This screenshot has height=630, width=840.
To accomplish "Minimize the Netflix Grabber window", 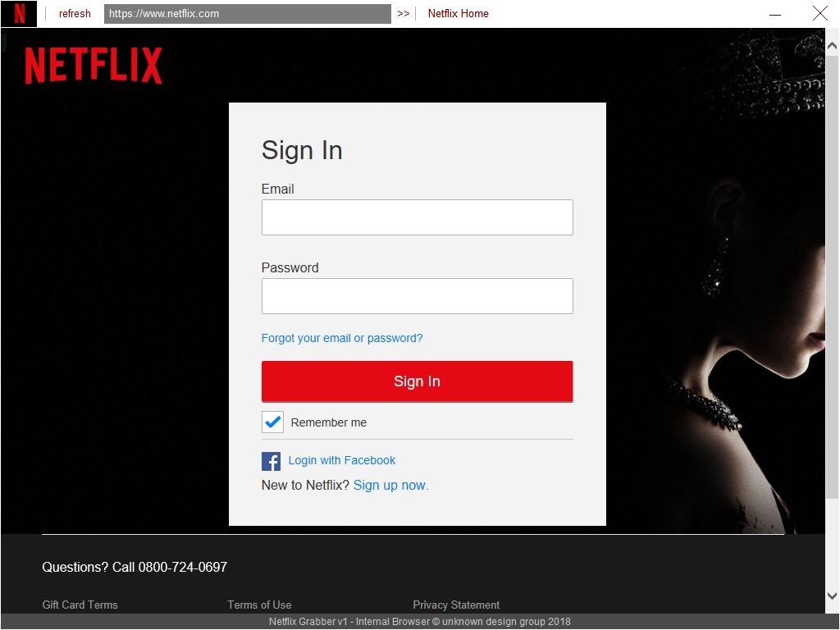I will (x=774, y=14).
